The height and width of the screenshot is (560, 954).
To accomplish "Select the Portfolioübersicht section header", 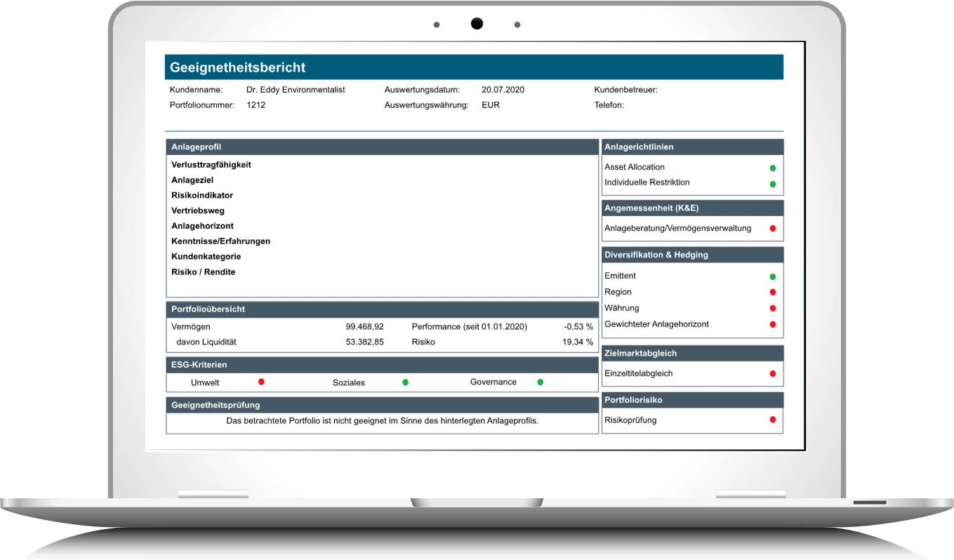I will [382, 309].
